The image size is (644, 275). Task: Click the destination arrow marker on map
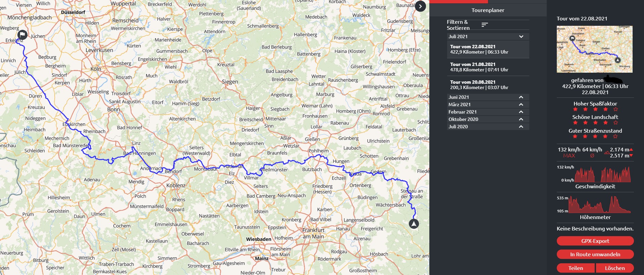point(414,224)
